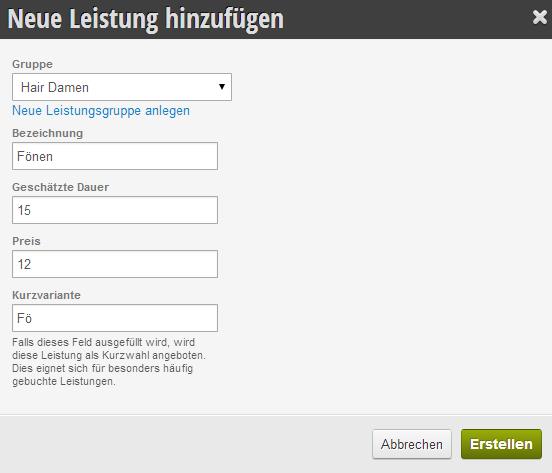Click the Kurzvariante label
Image resolution: width=552 pixels, height=473 pixels.
tap(46, 295)
